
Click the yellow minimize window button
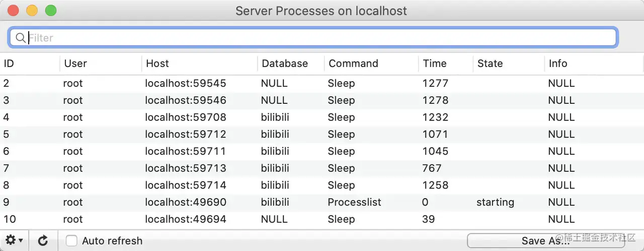[x=32, y=10]
